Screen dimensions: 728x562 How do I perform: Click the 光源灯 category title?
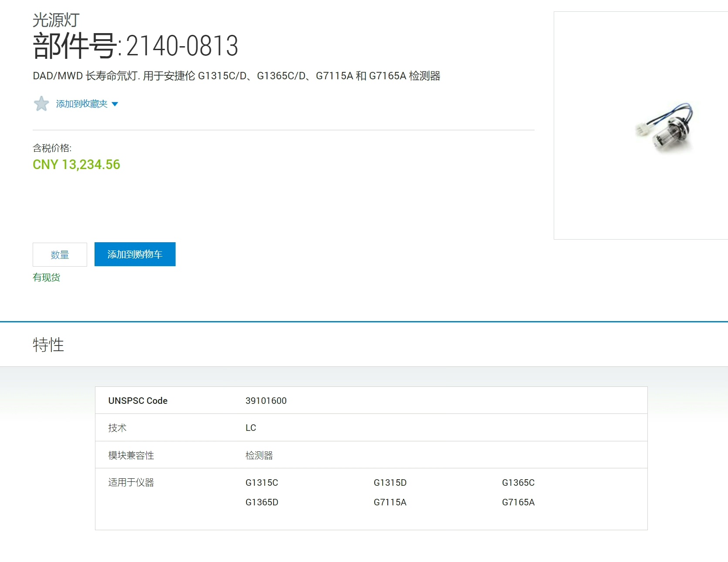[x=56, y=20]
